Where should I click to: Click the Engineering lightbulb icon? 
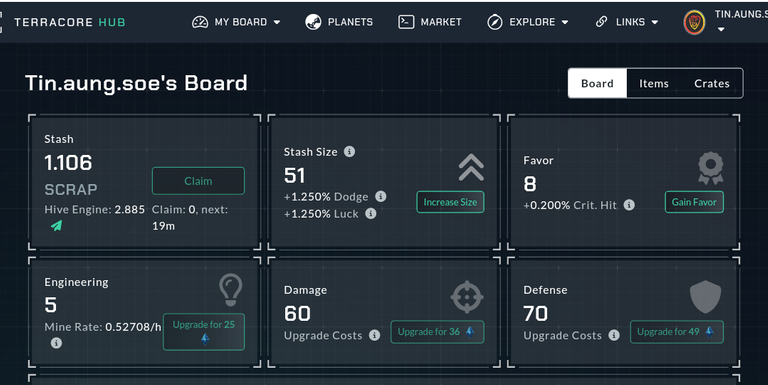[x=231, y=289]
